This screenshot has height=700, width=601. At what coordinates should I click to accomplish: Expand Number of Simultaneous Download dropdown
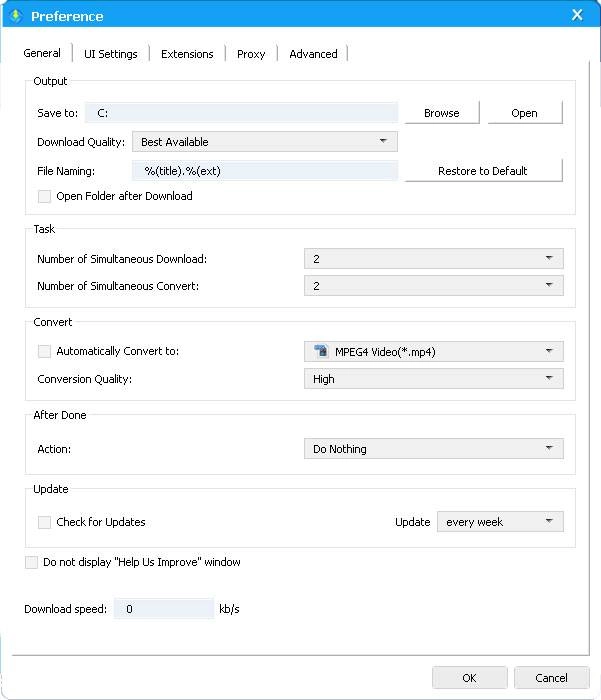pos(434,258)
